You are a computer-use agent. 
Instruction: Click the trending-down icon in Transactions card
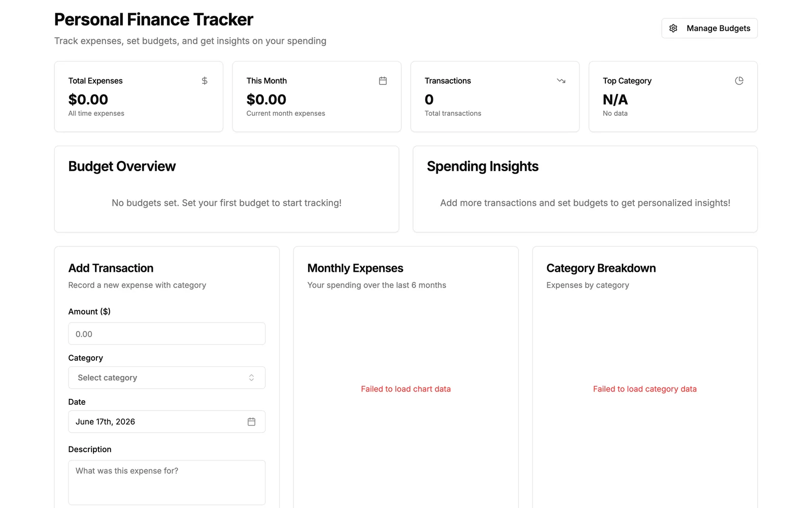561,81
